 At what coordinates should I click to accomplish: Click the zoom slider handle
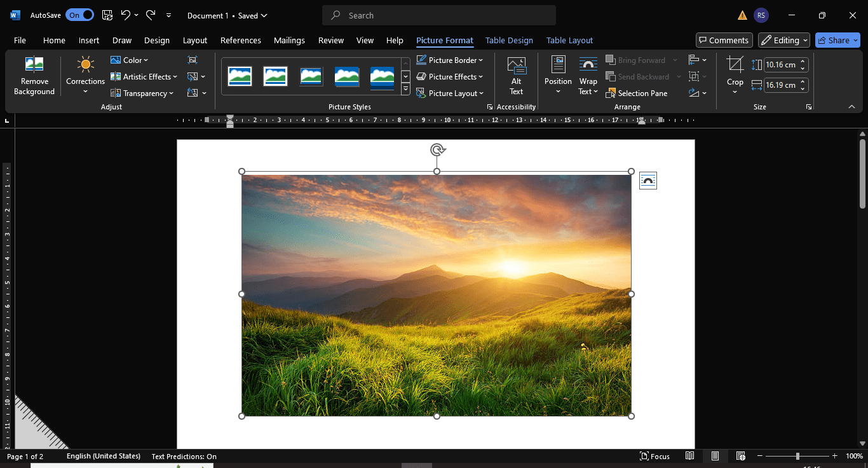coord(797,456)
